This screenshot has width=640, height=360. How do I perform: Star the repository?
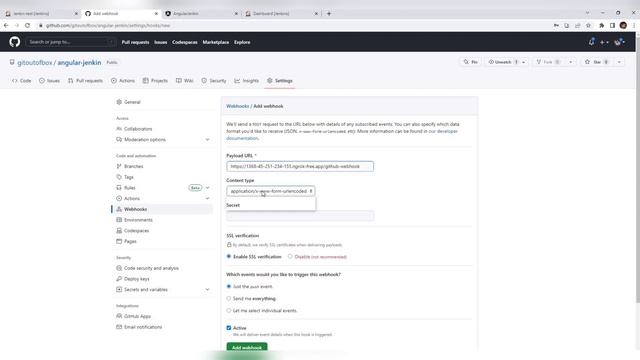[597, 62]
